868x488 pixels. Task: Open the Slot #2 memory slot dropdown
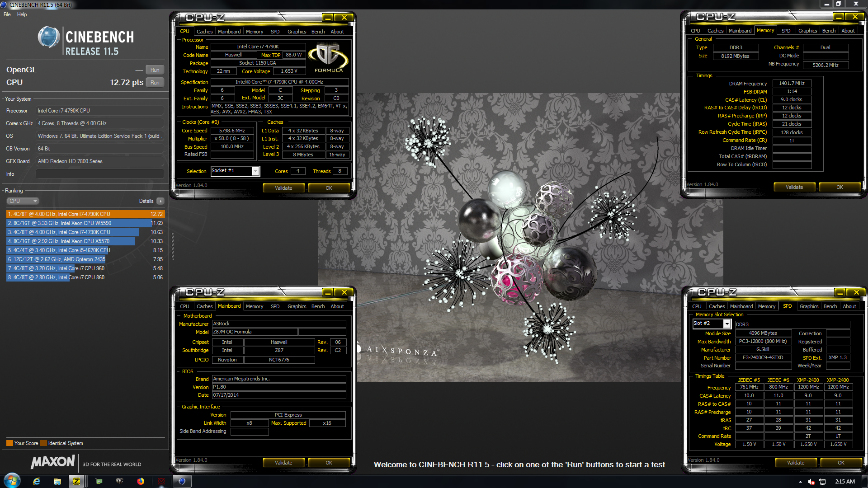727,324
